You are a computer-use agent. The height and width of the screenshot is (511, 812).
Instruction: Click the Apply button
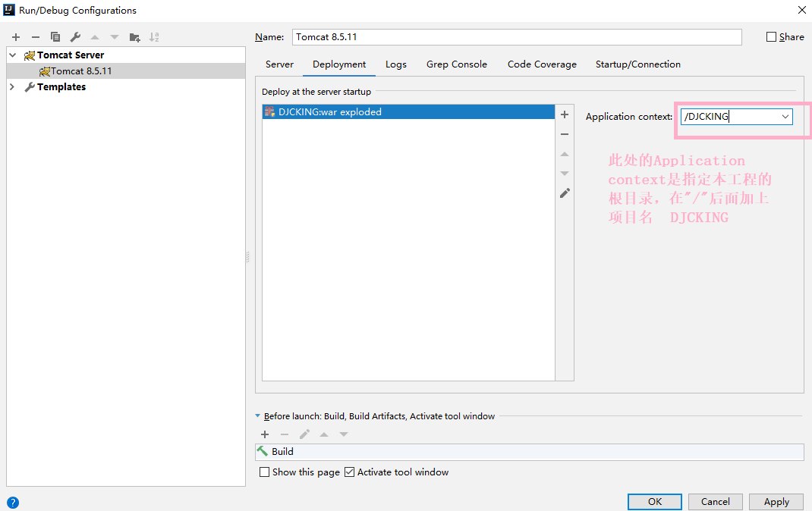(x=776, y=502)
